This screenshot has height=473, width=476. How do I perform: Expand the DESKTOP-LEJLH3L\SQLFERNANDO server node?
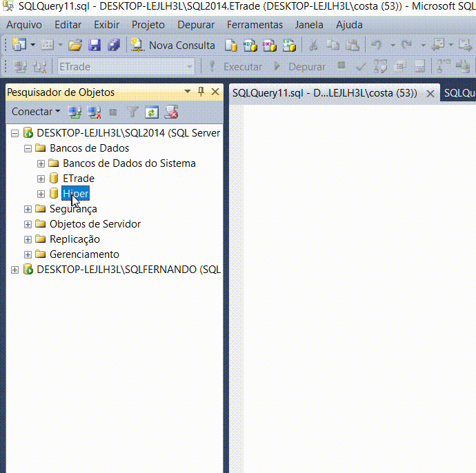[x=14, y=270]
